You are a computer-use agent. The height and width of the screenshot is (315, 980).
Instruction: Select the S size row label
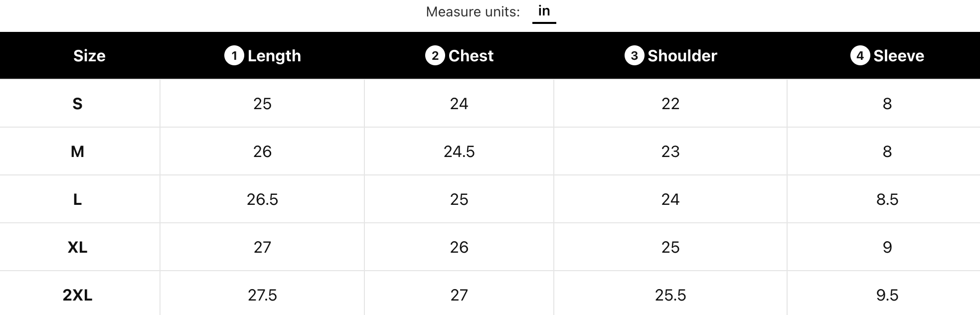tap(77, 104)
